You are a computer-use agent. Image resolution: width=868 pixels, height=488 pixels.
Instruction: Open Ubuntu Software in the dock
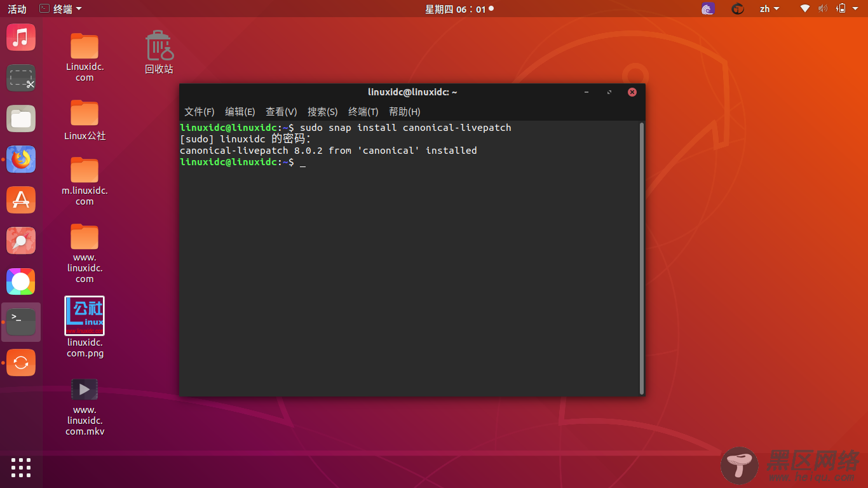21,200
